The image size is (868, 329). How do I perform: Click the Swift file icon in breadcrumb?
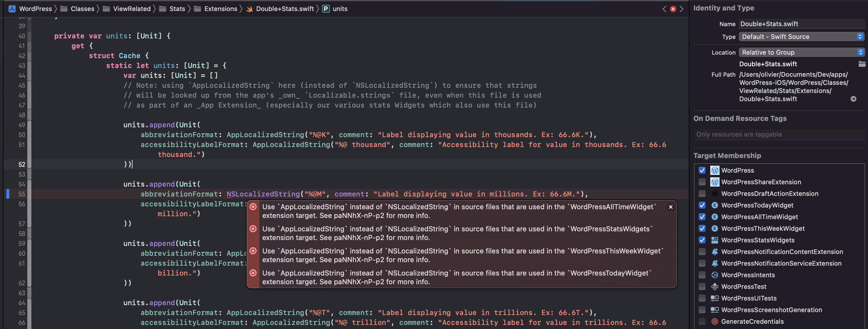(249, 9)
